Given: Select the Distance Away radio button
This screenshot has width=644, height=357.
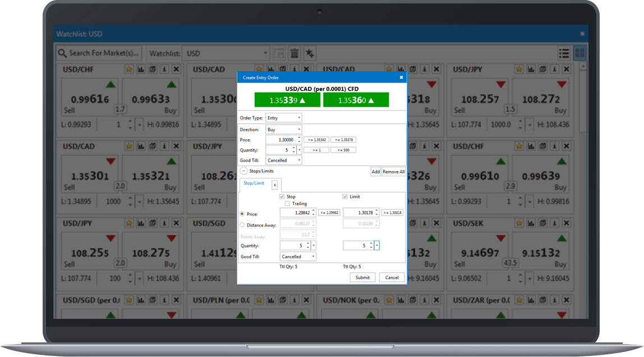Looking at the screenshot, I should (x=242, y=223).
